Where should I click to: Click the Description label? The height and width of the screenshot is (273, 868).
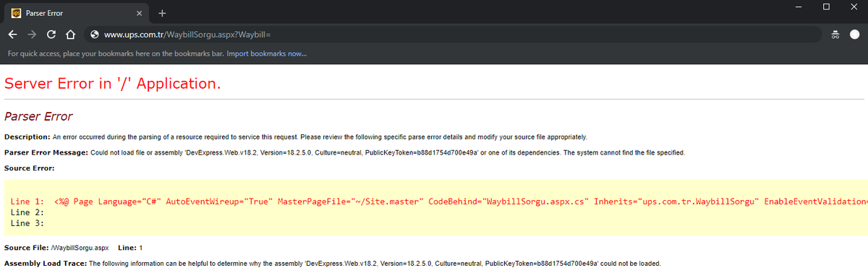coord(27,136)
